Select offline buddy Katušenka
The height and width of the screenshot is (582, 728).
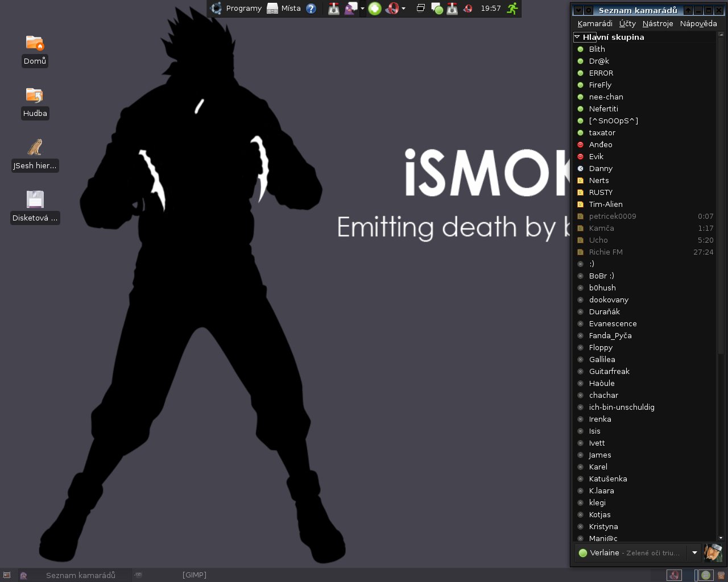[645, 479]
